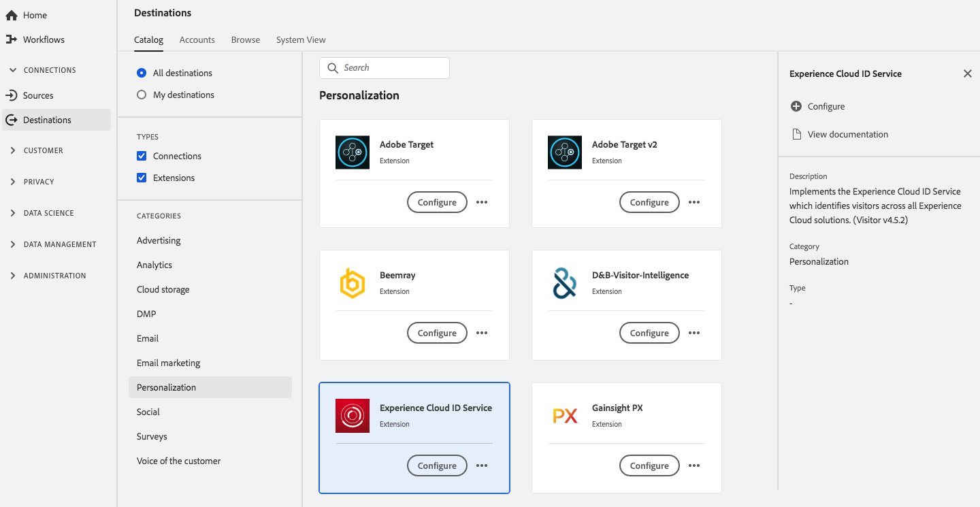Click the Gainsight PX logo
This screenshot has width=980, height=507.
pyautogui.click(x=565, y=416)
